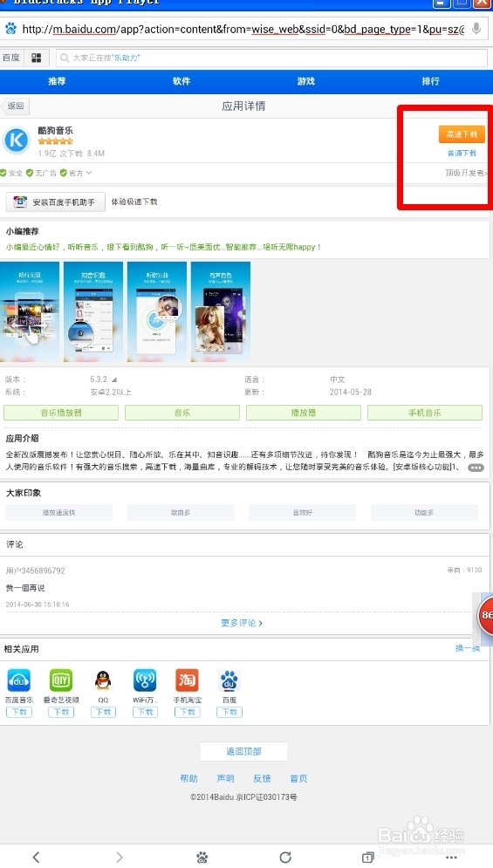Click the WiFi万能钥匙 app icon
The width and height of the screenshot is (493, 868).
pyautogui.click(x=145, y=680)
